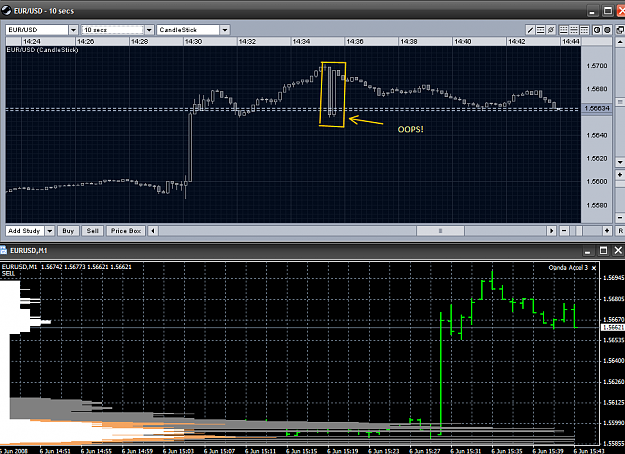This screenshot has width=625, height=454.
Task: Click the half-filled circle icon
Action: [597, 30]
